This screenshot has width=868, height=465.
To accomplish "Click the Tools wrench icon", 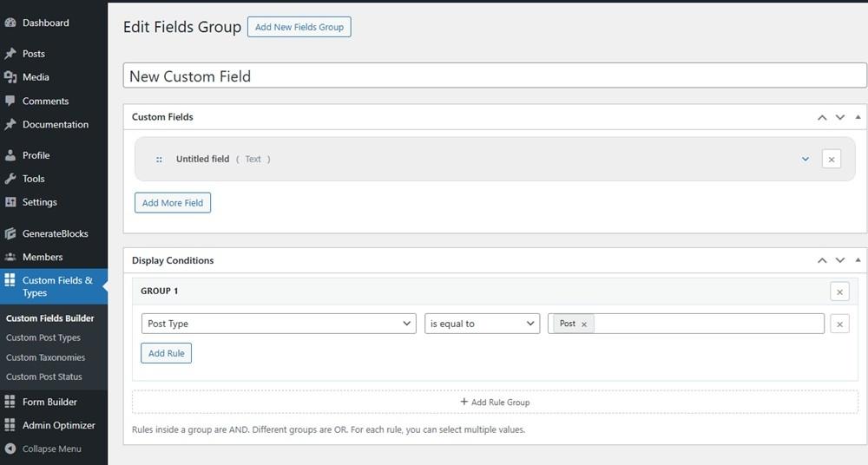I will (x=10, y=179).
